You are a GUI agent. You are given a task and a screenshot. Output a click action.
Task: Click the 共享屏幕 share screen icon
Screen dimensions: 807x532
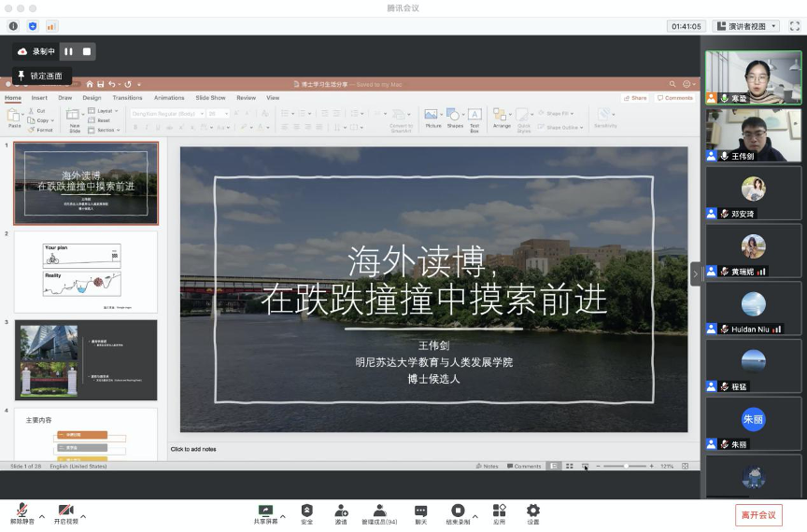tap(265, 512)
